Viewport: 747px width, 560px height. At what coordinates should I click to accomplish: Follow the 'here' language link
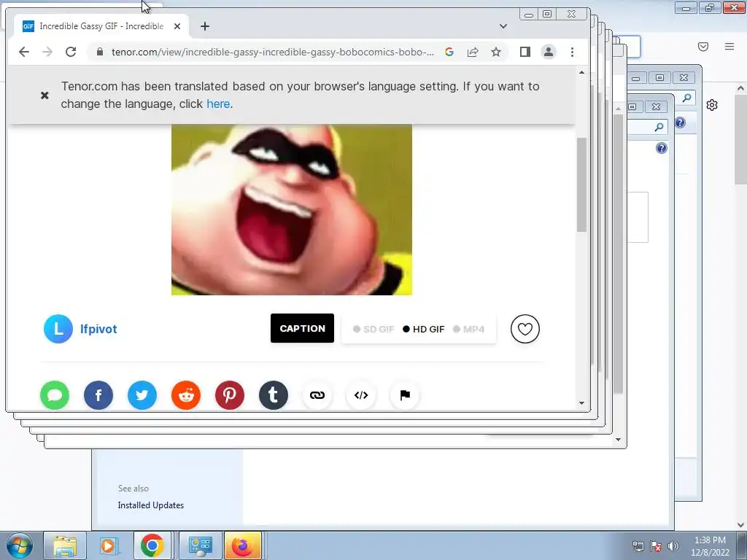point(218,104)
